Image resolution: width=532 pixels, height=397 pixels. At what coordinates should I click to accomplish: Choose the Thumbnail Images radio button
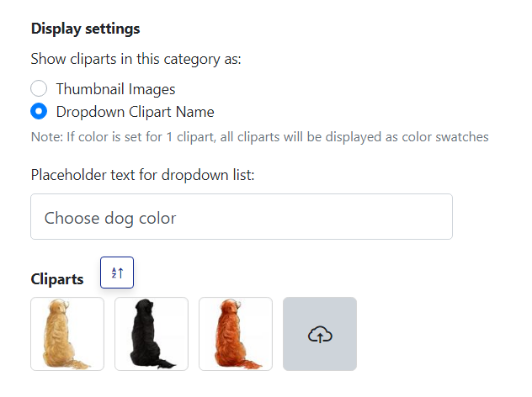tap(39, 88)
